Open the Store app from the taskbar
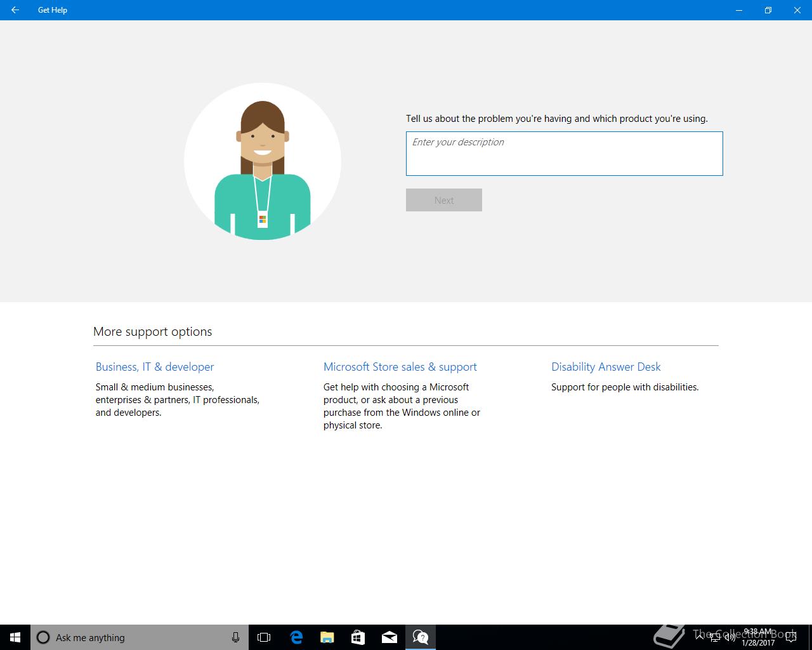This screenshot has width=812, height=650. click(x=358, y=637)
